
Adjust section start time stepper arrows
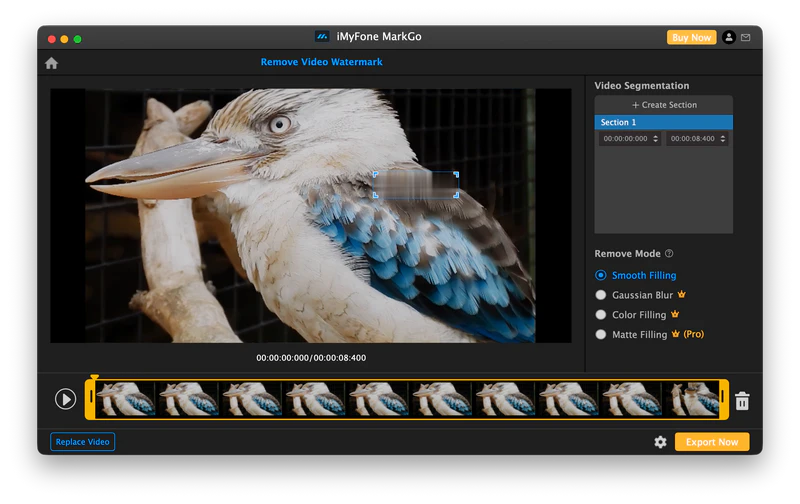coord(656,139)
